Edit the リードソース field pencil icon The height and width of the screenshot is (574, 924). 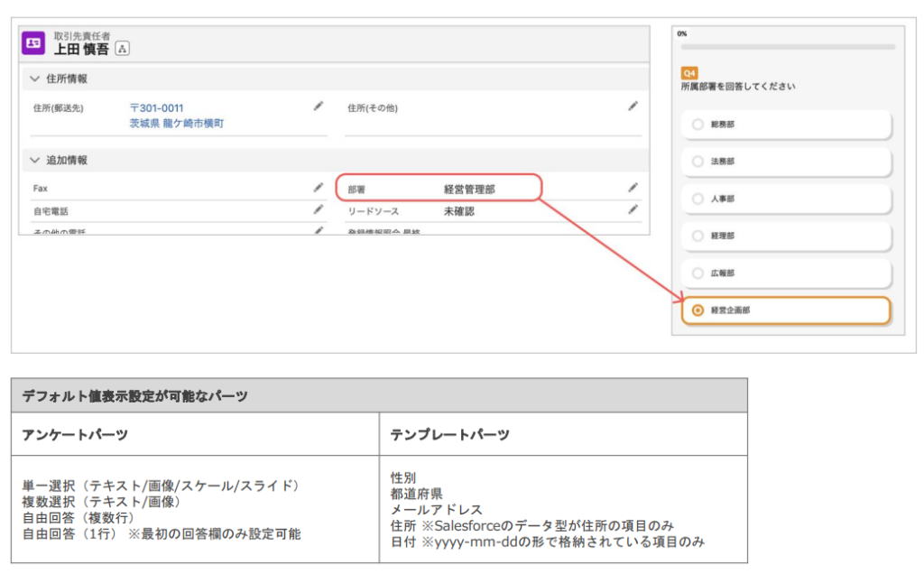coord(633,209)
